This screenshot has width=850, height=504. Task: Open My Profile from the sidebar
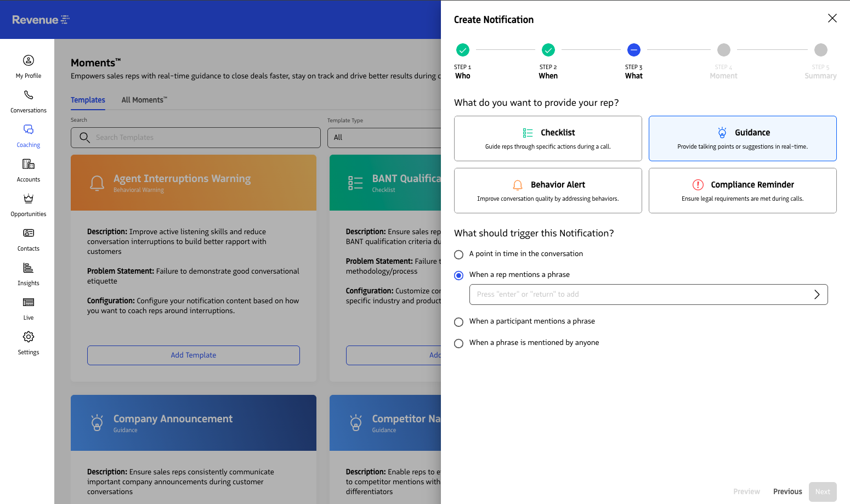point(29,61)
